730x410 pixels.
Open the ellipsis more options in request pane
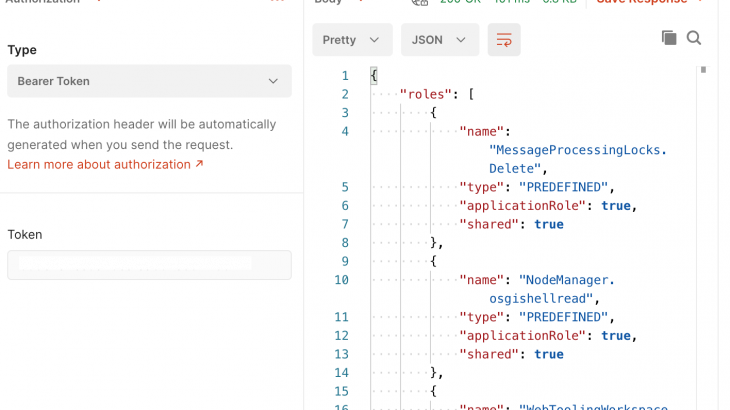tap(277, 3)
